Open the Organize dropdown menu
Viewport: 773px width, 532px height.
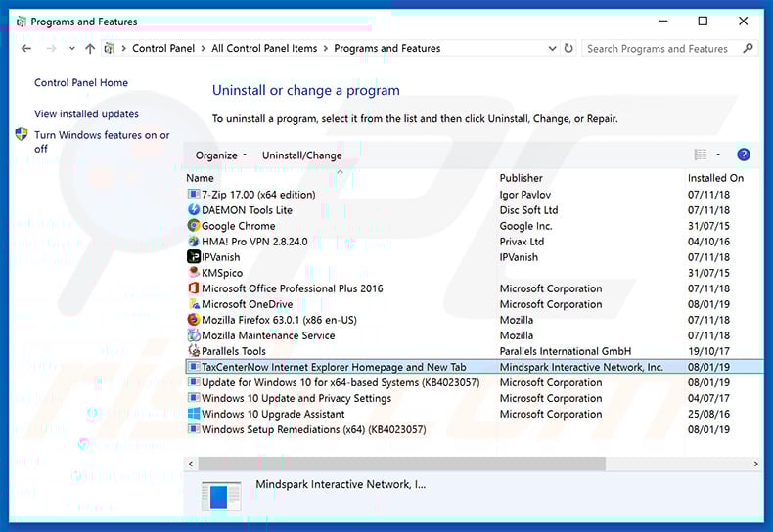pos(221,155)
